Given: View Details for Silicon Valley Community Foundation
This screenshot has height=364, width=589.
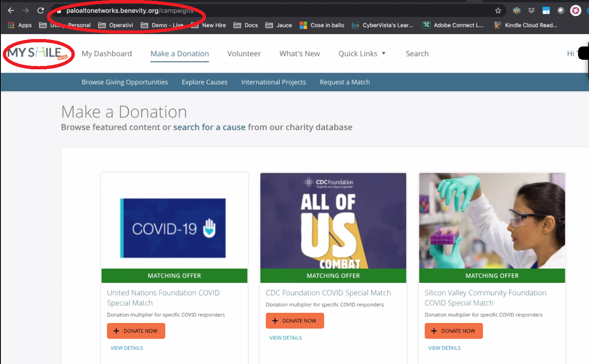Looking at the screenshot, I should coord(444,348).
